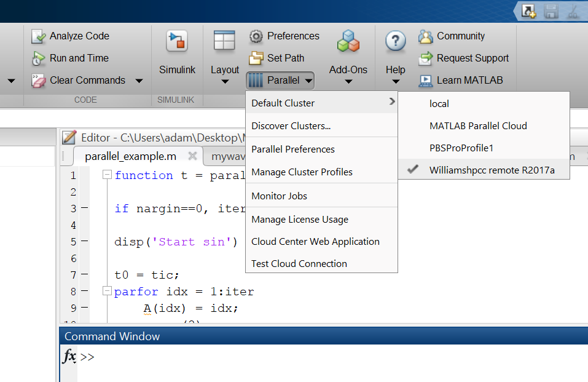
Task: Select Manage License Usage
Action: [x=321, y=220]
